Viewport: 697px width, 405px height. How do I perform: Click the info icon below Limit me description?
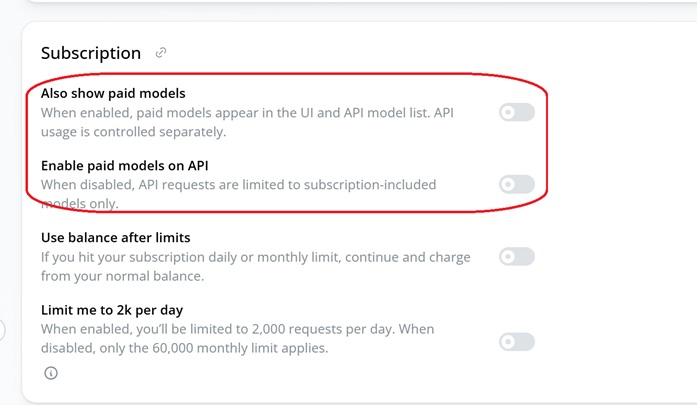(50, 373)
